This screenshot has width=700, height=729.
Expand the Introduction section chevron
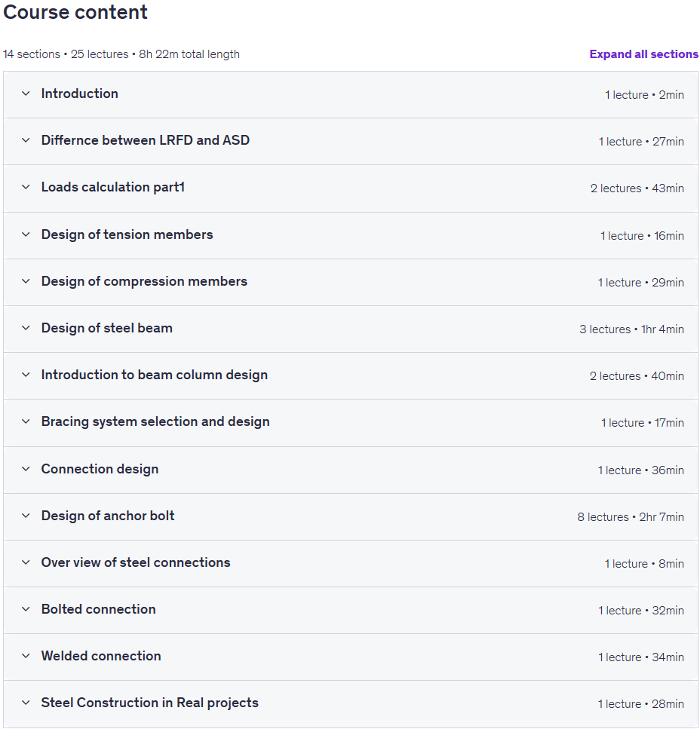[x=26, y=93]
